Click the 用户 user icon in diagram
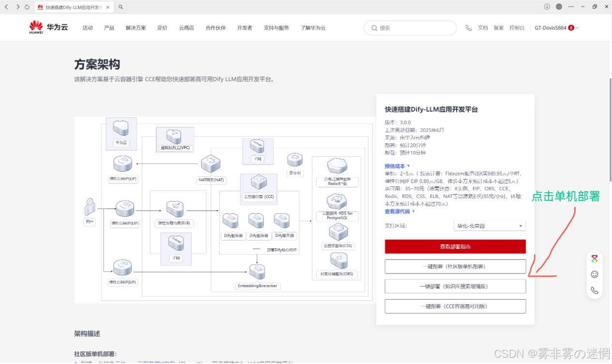 point(89,207)
